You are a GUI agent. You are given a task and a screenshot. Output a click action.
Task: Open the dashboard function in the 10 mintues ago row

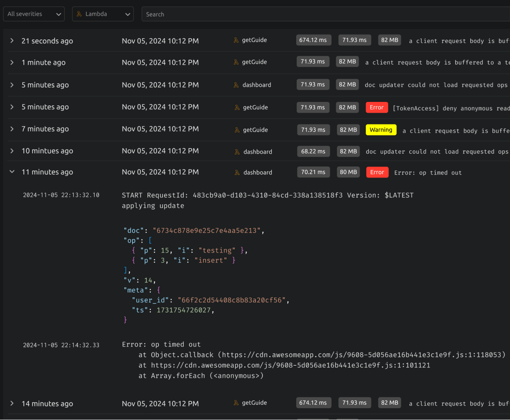point(258,152)
